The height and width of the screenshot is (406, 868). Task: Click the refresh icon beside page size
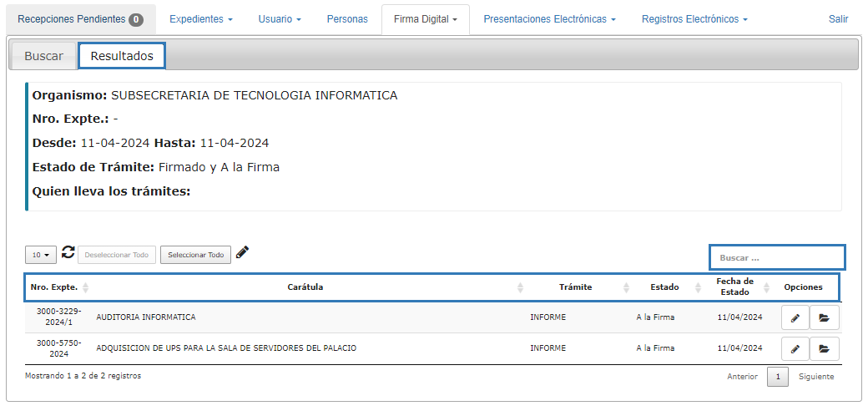pos(68,253)
